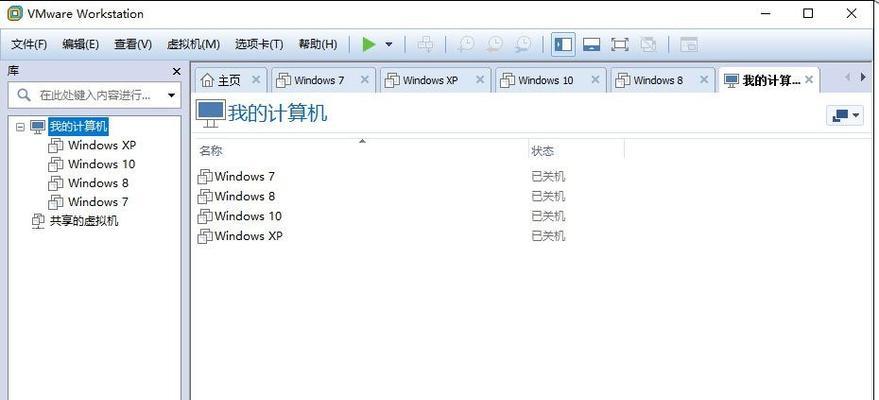Close the 主页 tab
The height and width of the screenshot is (400, 879).
(256, 80)
